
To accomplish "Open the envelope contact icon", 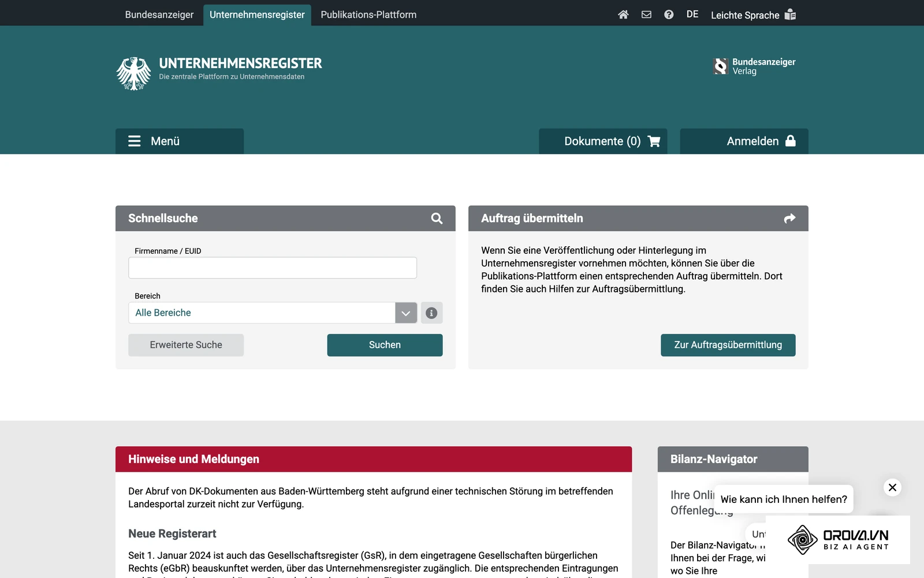I will [x=646, y=14].
